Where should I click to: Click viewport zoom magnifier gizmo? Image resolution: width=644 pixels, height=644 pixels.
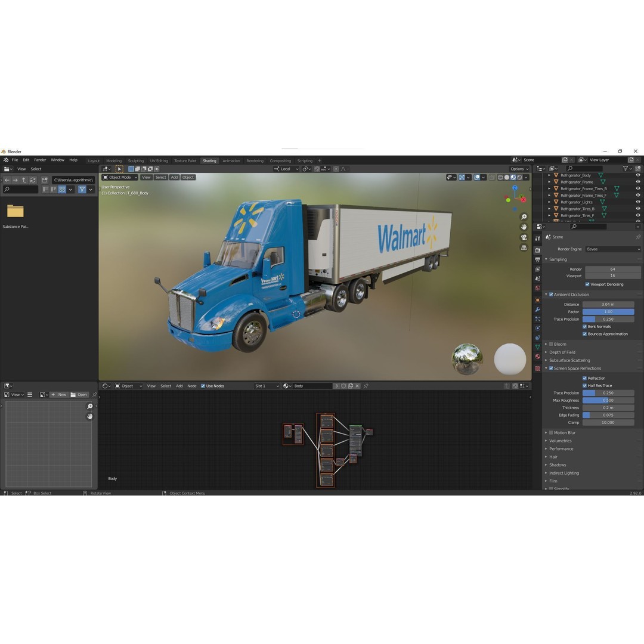pos(524,217)
